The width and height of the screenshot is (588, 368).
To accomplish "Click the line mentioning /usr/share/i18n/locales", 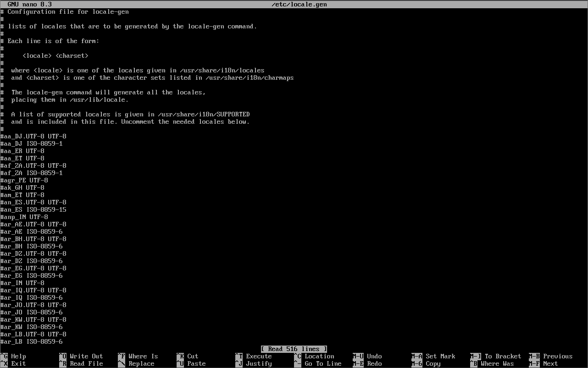I will (132, 70).
